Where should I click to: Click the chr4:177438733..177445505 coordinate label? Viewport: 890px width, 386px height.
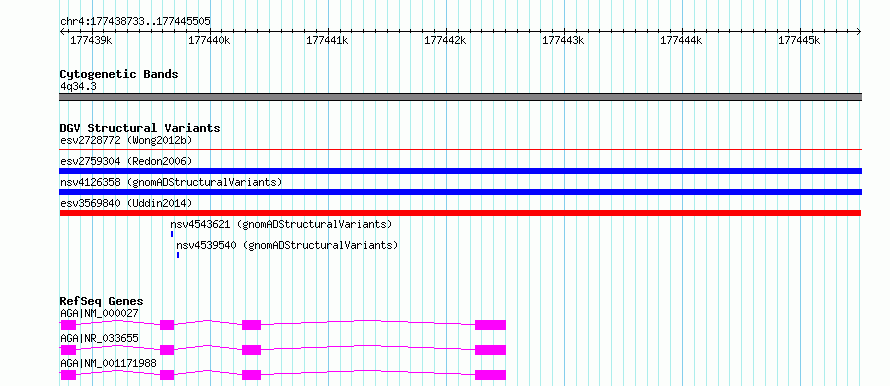135,22
